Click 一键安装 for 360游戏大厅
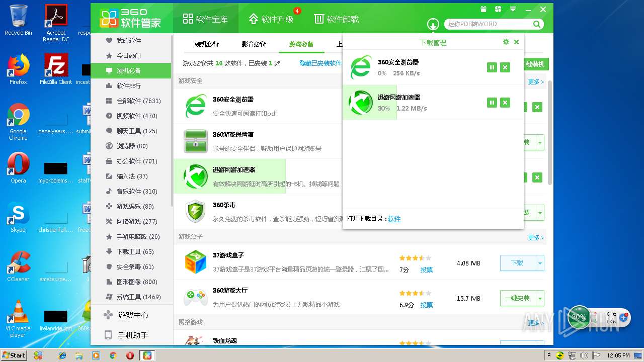The height and width of the screenshot is (362, 644). coord(517,298)
